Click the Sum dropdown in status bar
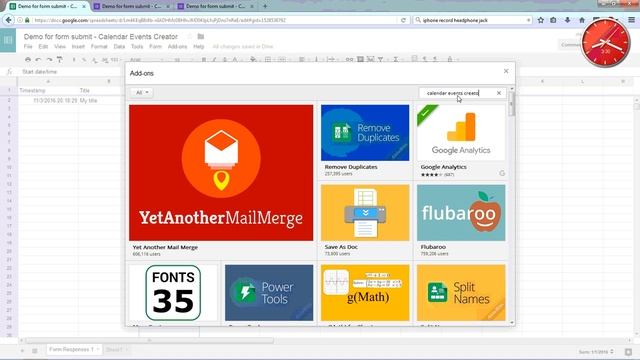 (596, 351)
